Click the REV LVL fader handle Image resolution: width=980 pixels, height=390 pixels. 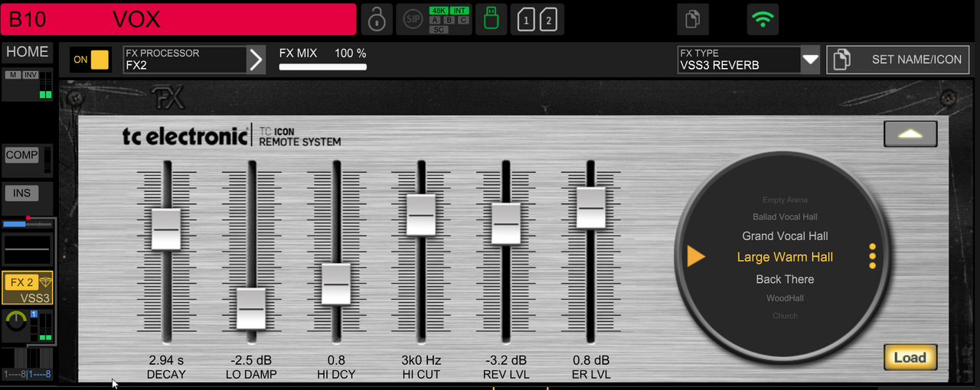(506, 223)
